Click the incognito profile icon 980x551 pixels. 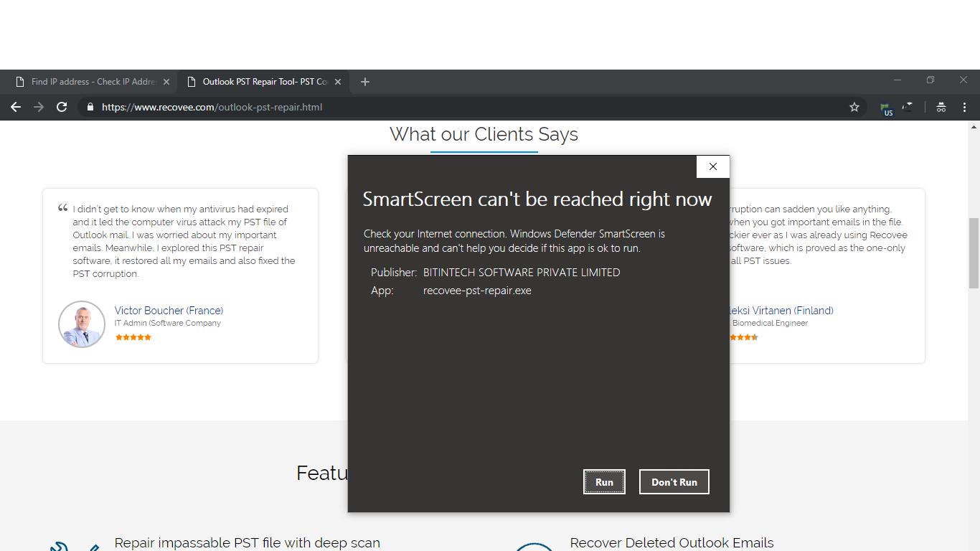click(941, 107)
